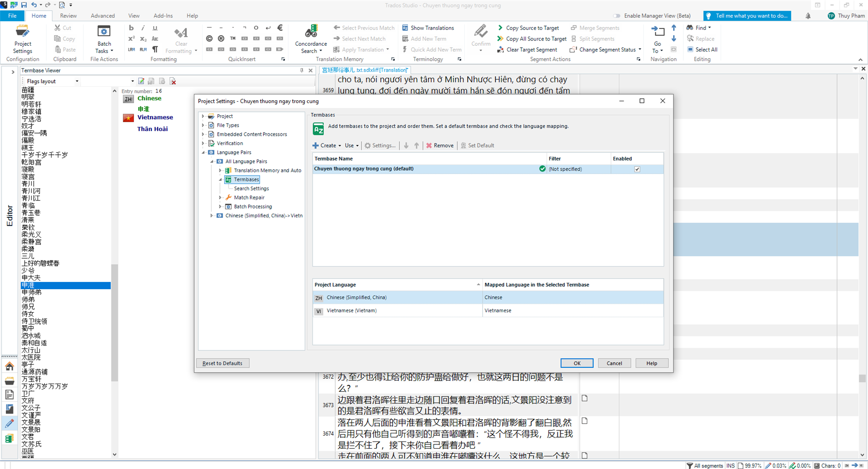Toggle show formatting paragraph mark icon
Image resolution: width=868 pixels, height=469 pixels.
[x=155, y=49]
